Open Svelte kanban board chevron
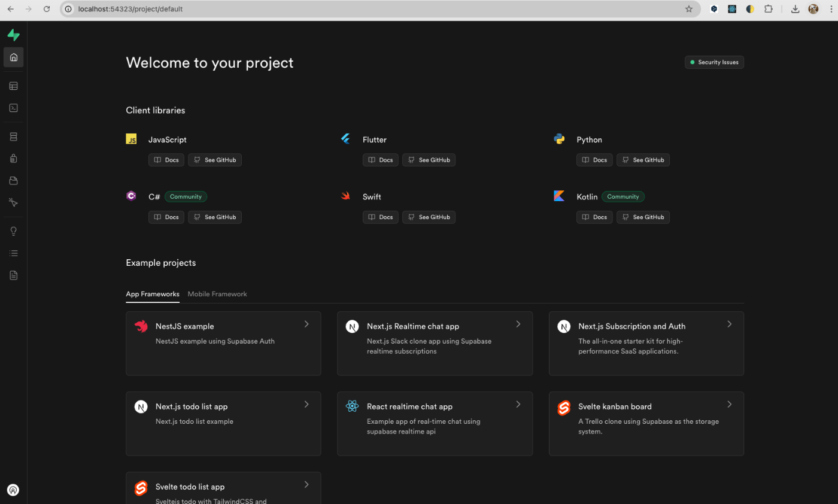Viewport: 838px width, 504px height. coord(730,404)
